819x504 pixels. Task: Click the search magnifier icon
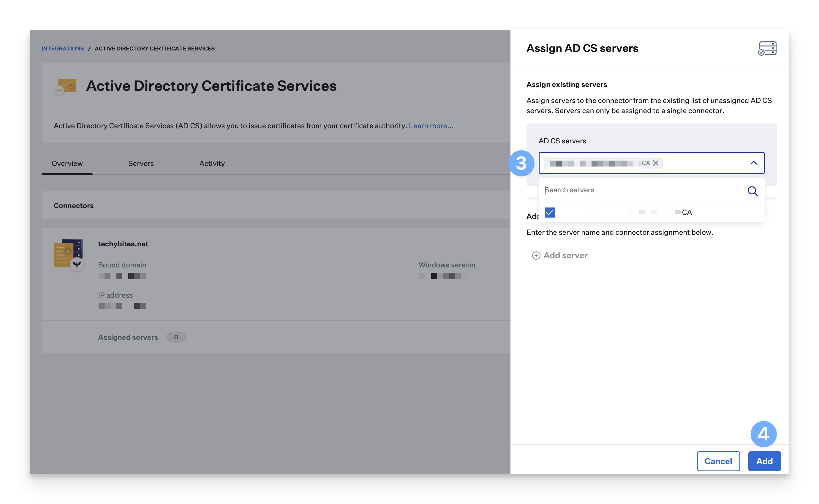coord(752,191)
